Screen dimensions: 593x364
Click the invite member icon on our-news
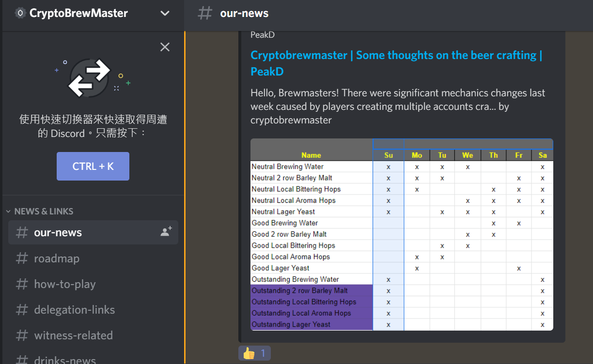pos(166,232)
